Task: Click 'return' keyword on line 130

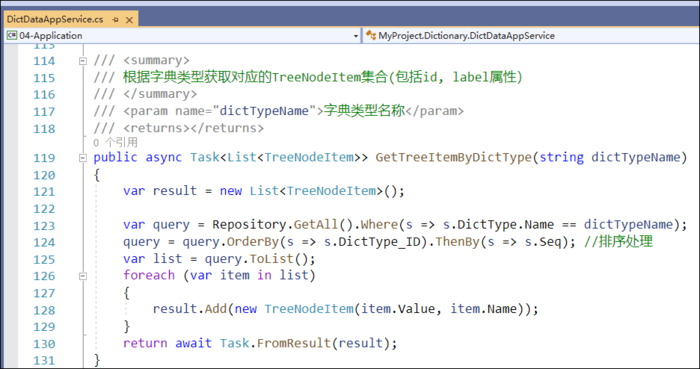Action: pyautogui.click(x=146, y=343)
